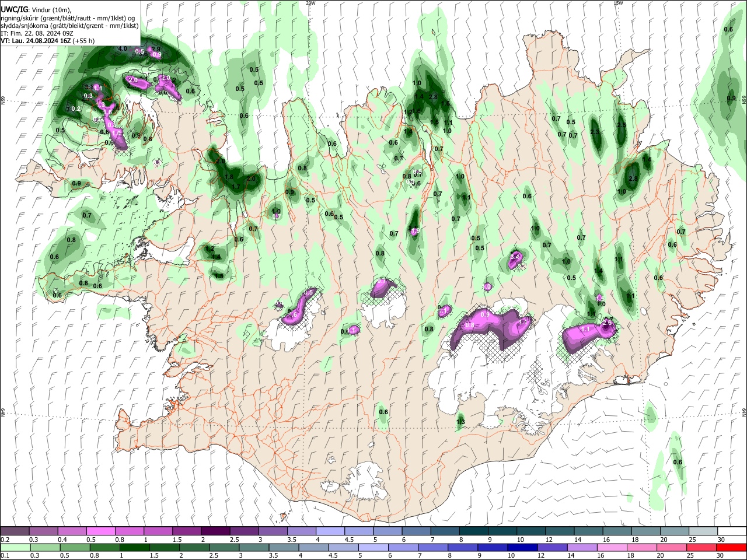Pick the darkest green 1–1.5 rain scale swatch
The height and width of the screenshot is (560, 747).
[x=134, y=548]
